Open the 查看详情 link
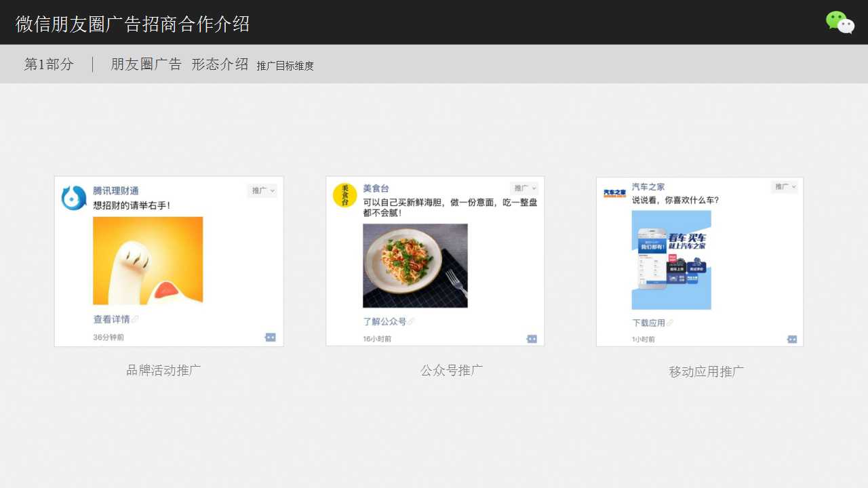868x488 pixels. point(112,319)
